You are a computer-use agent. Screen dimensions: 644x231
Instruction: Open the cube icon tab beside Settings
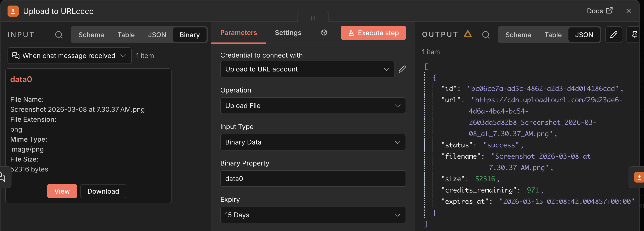(324, 33)
